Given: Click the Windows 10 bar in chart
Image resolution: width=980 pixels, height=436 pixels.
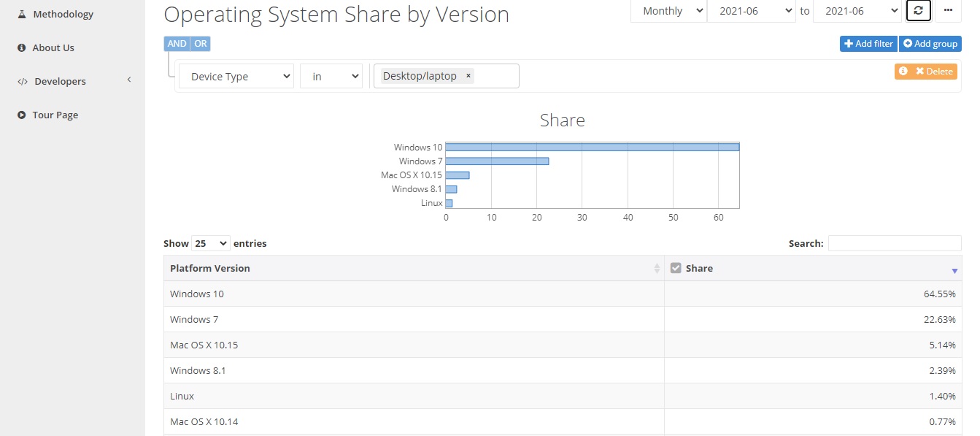Looking at the screenshot, I should [x=593, y=148].
